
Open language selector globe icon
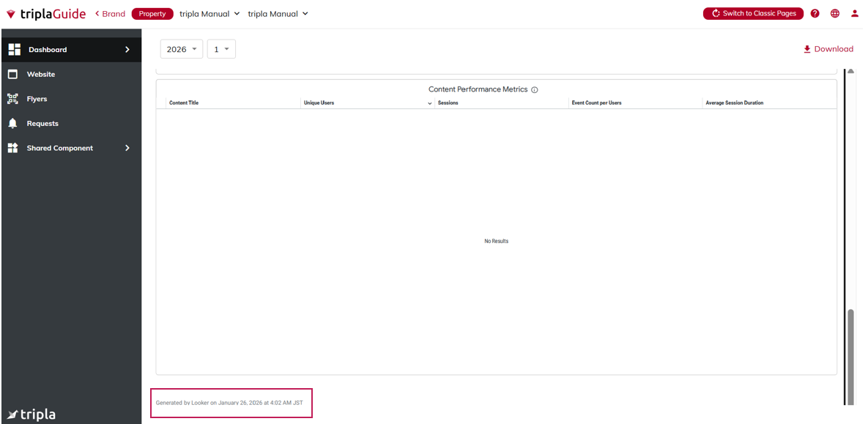coord(835,13)
